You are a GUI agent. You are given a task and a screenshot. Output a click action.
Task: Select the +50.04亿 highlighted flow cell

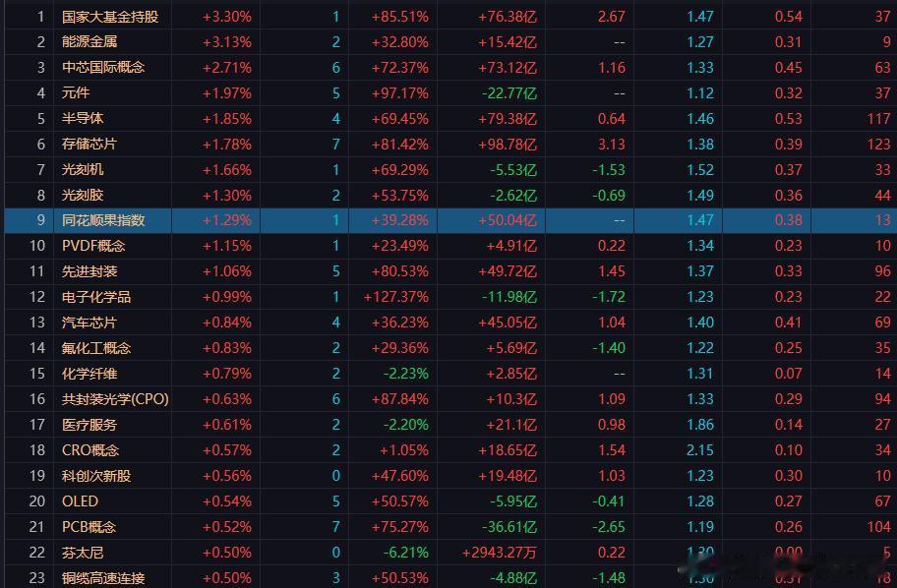(508, 220)
